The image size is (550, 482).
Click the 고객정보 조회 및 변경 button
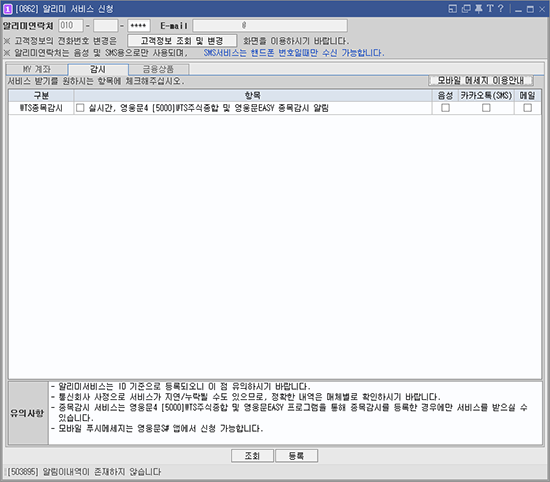pyautogui.click(x=182, y=41)
